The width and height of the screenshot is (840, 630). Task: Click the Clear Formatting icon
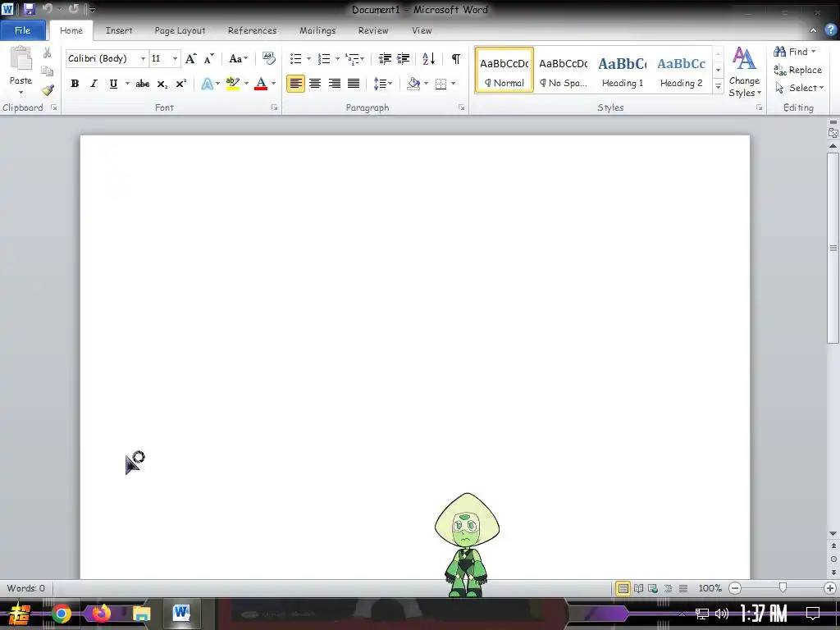click(x=268, y=58)
